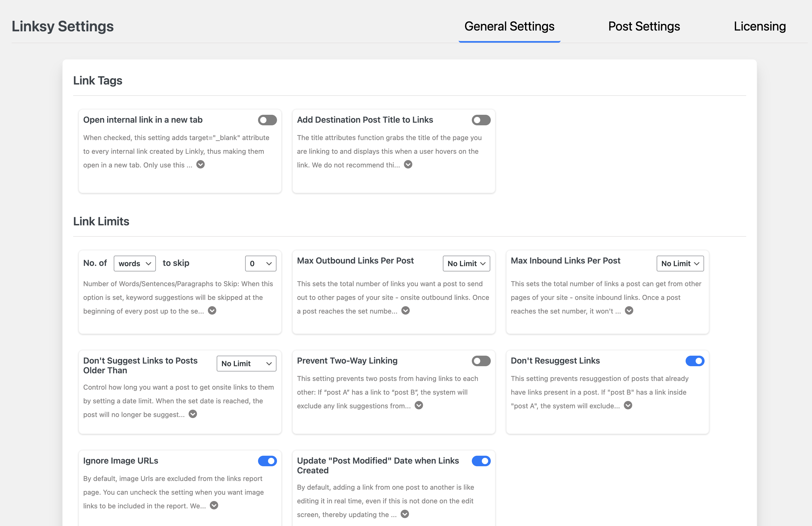Open the words unit dropdown

pos(135,263)
